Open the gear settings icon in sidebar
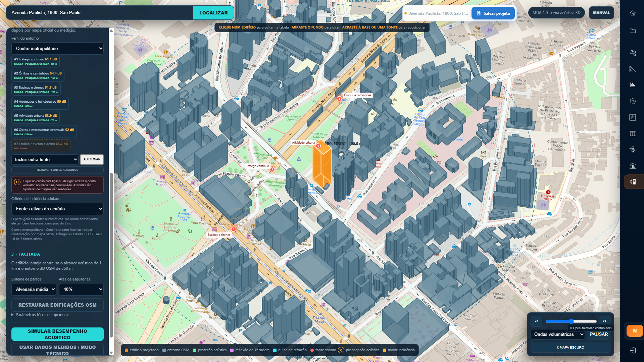644x362 pixels. point(633,101)
